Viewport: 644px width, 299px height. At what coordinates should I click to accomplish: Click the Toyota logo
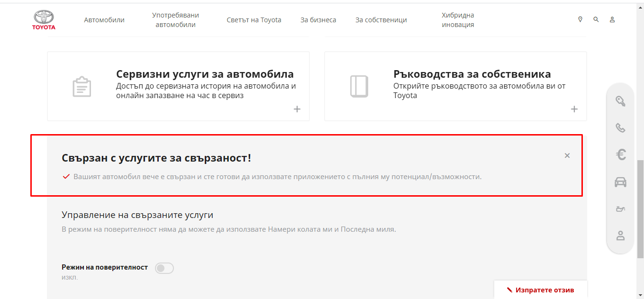[44, 20]
